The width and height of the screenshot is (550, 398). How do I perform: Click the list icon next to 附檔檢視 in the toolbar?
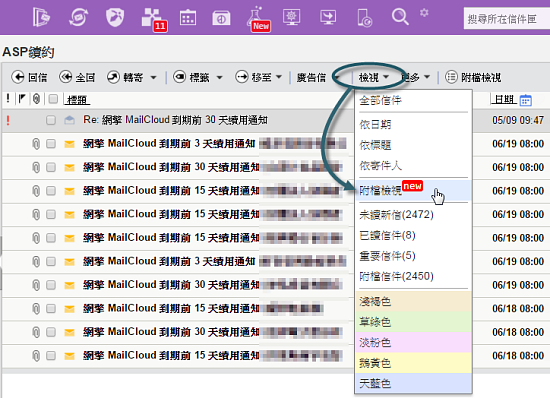[x=451, y=77]
